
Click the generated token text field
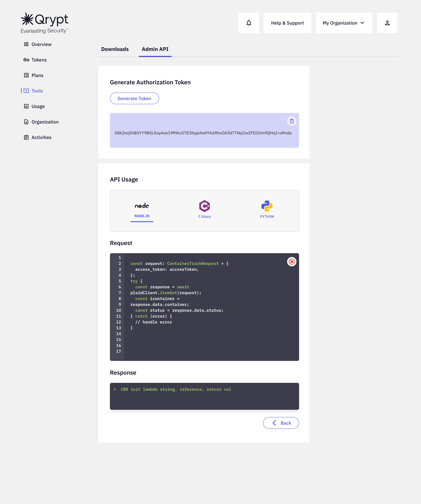tap(203, 133)
